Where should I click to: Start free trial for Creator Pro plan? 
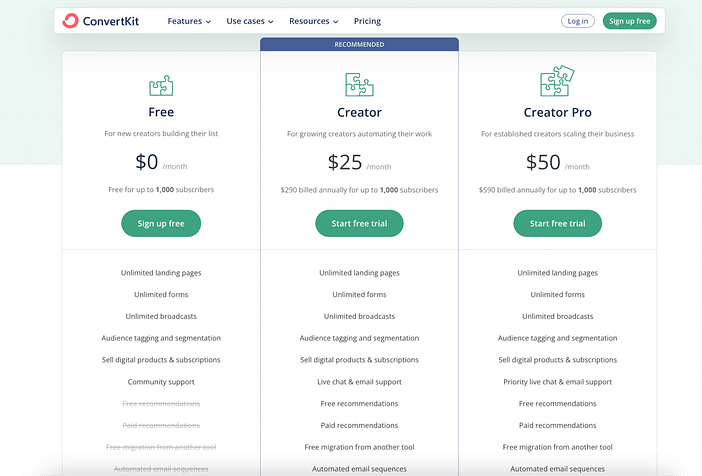(x=557, y=223)
